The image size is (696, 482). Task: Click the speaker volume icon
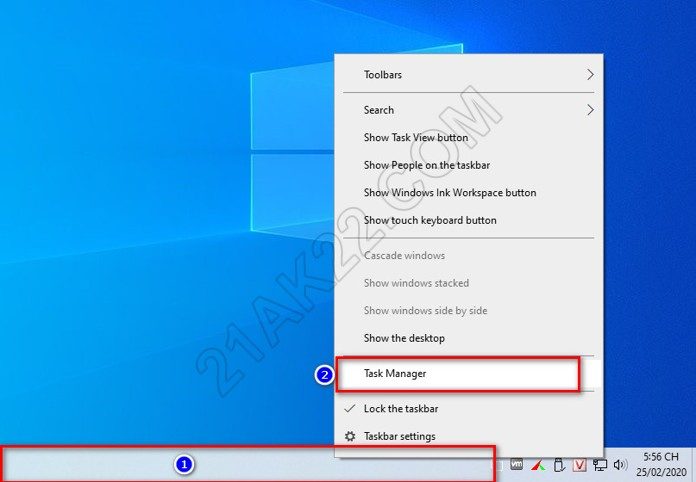[620, 465]
